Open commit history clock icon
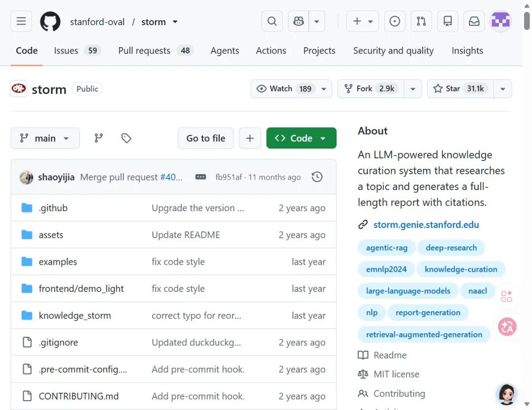532x410 pixels. [x=317, y=177]
